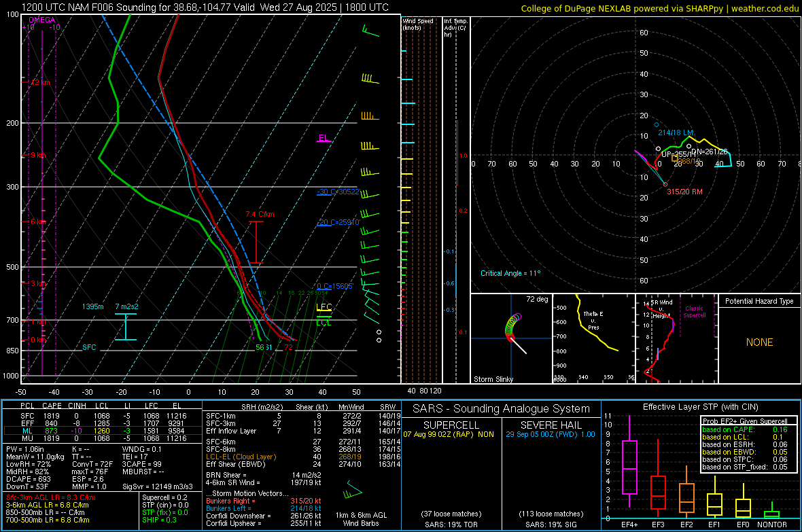Click the NONE hazard type value
The height and width of the screenshot is (532, 802).
coord(759,342)
